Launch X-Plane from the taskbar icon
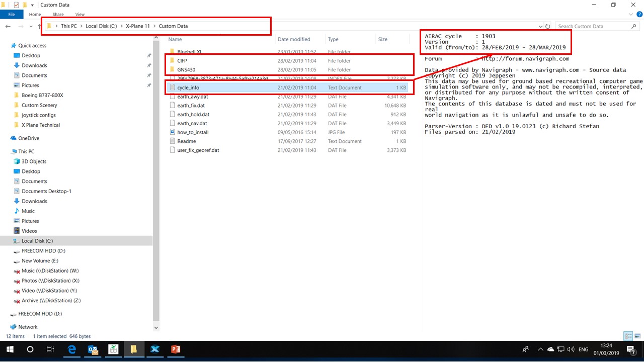The height and width of the screenshot is (362, 644). [x=155, y=349]
